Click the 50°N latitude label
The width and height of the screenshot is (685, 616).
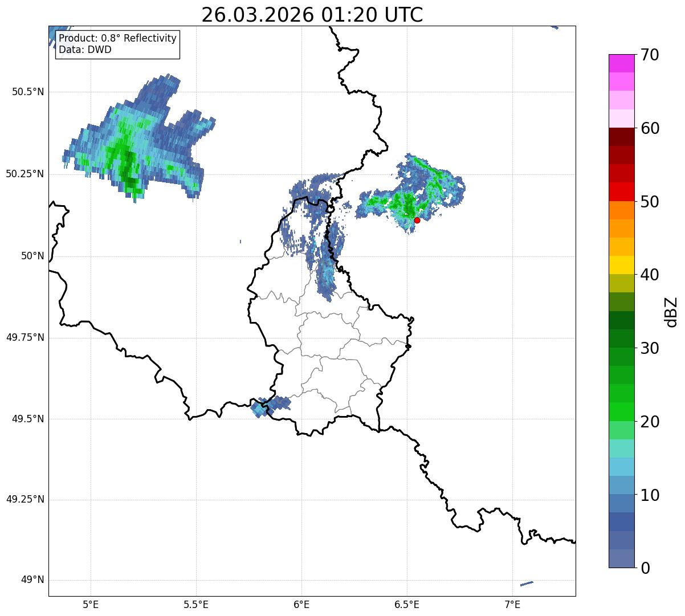[x=32, y=256]
